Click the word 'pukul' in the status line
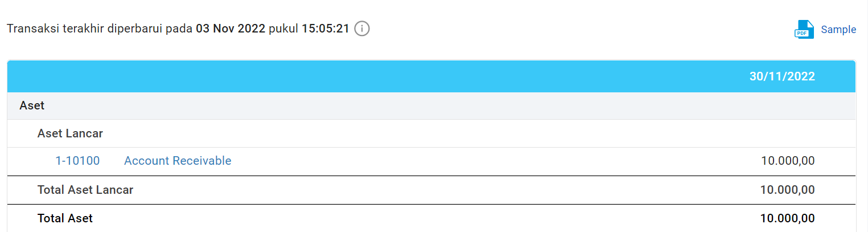 [283, 29]
